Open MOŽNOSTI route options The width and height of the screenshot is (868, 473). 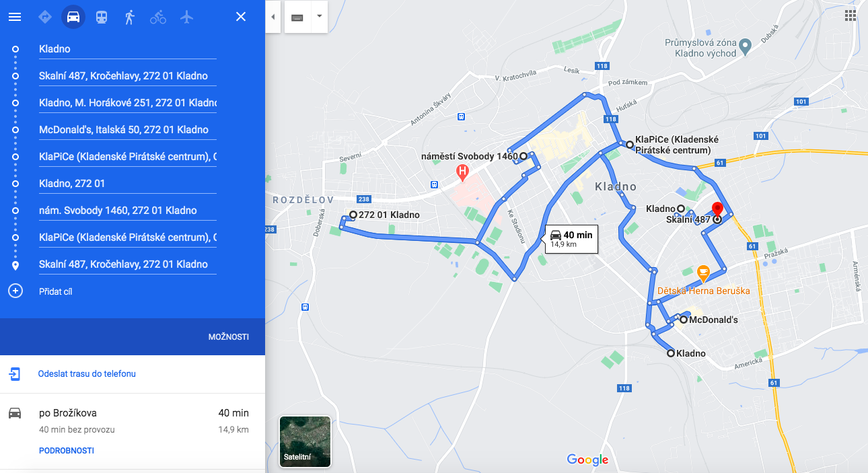pos(229,337)
